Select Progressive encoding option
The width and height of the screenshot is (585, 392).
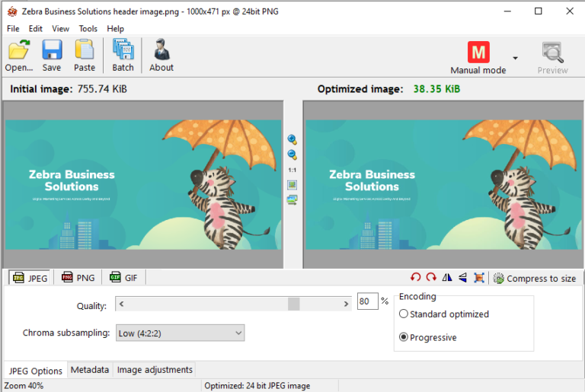(404, 337)
